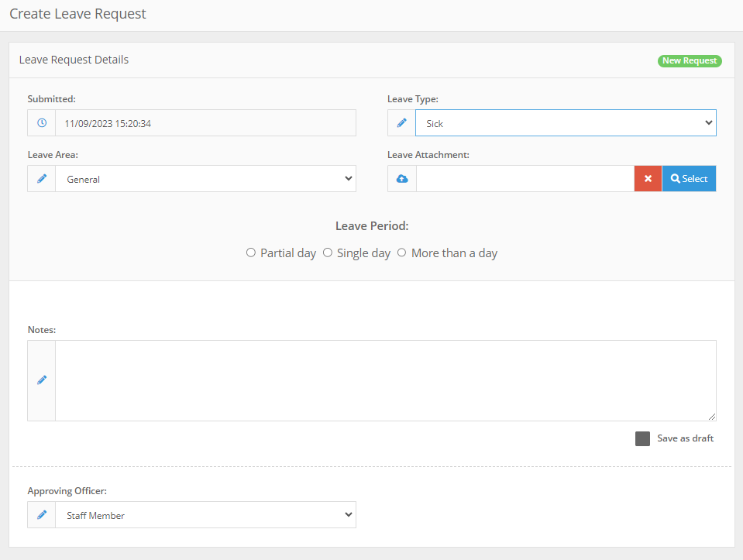This screenshot has height=560, width=743.
Task: Click the pencil icon beside Leave Type
Action: point(402,123)
